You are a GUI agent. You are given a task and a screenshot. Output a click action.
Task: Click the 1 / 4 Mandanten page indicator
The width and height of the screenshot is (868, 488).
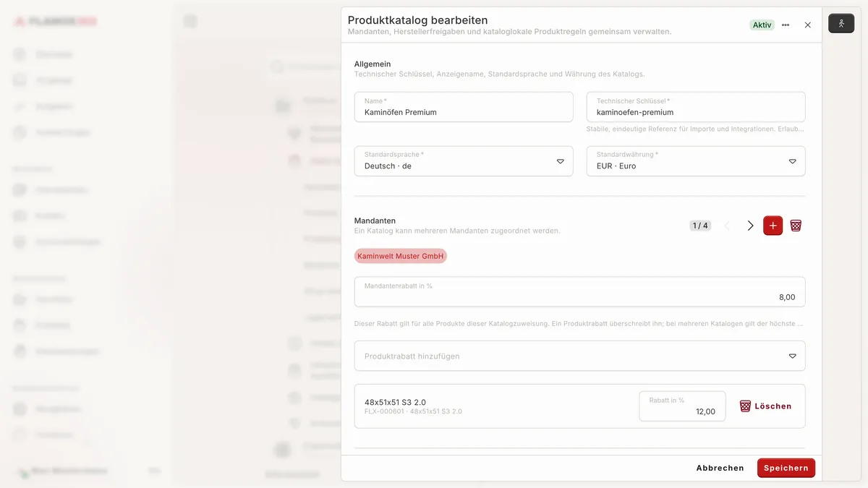click(x=700, y=226)
